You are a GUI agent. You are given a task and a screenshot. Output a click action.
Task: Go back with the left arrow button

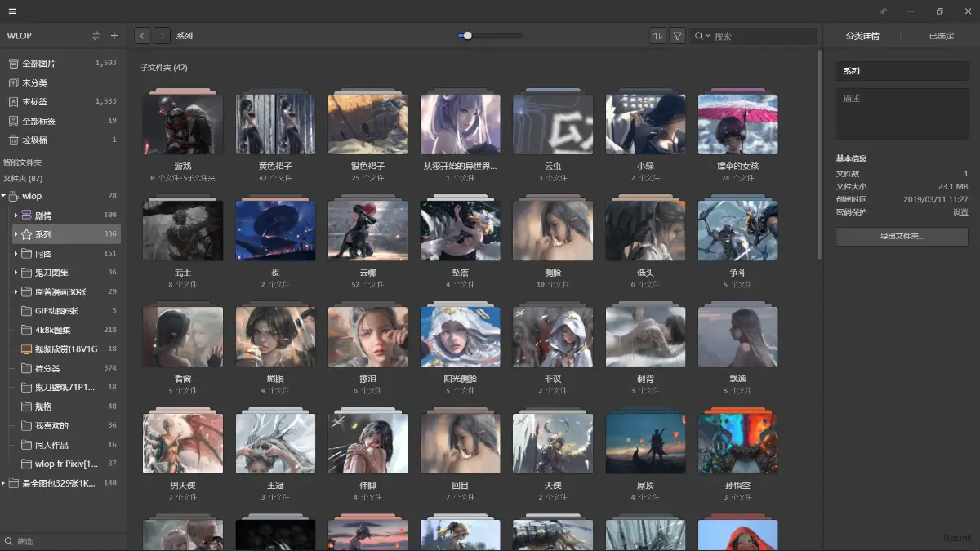142,36
